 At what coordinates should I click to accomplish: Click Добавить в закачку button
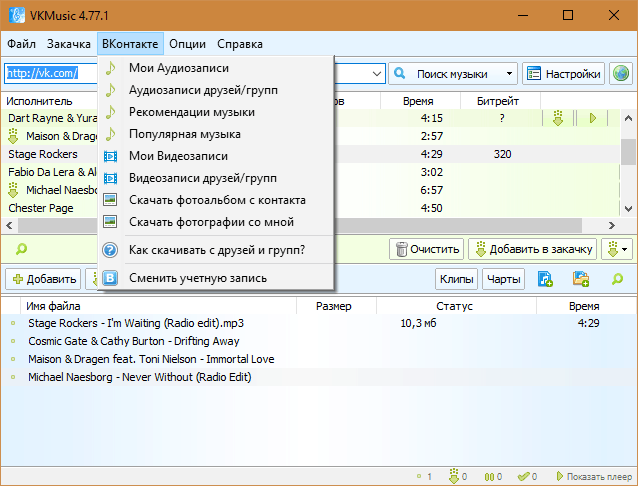point(533,249)
